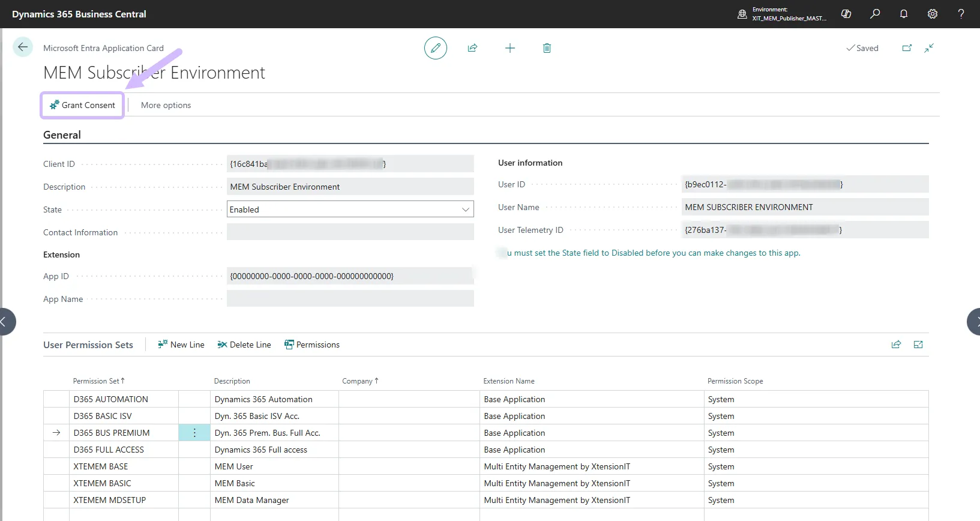
Task: Open row menu for D365 BUS PREMIUM
Action: pyautogui.click(x=194, y=433)
